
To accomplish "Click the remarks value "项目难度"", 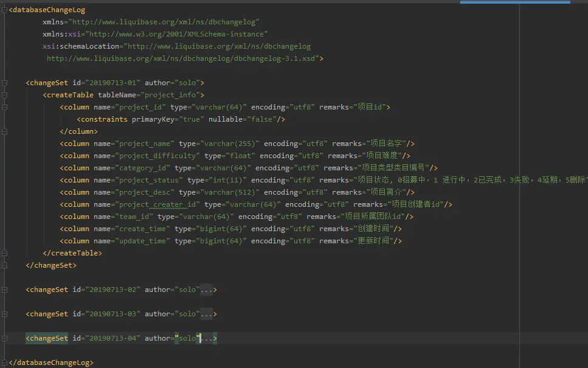I will click(382, 156).
